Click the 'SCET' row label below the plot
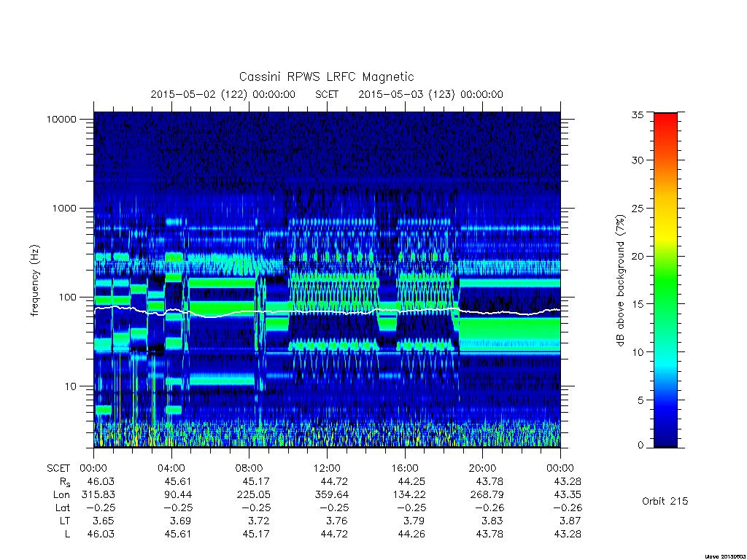 [x=58, y=468]
